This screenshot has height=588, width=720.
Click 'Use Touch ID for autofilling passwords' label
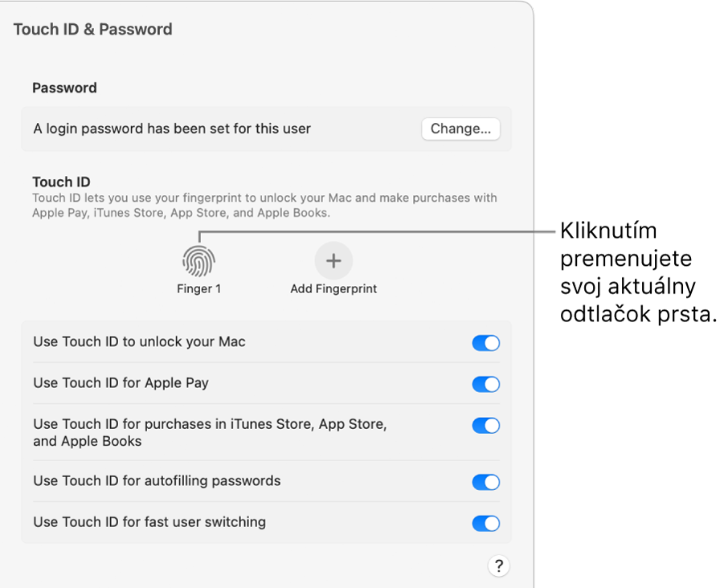157,481
